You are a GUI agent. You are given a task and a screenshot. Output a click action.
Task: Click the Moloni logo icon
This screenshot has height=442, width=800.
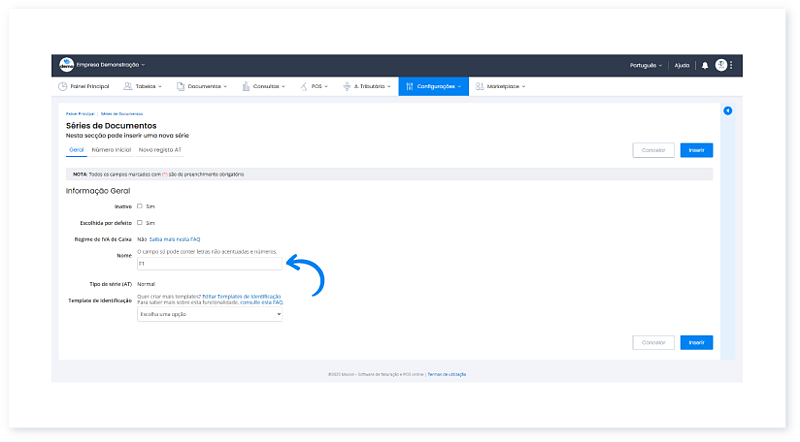(67, 65)
